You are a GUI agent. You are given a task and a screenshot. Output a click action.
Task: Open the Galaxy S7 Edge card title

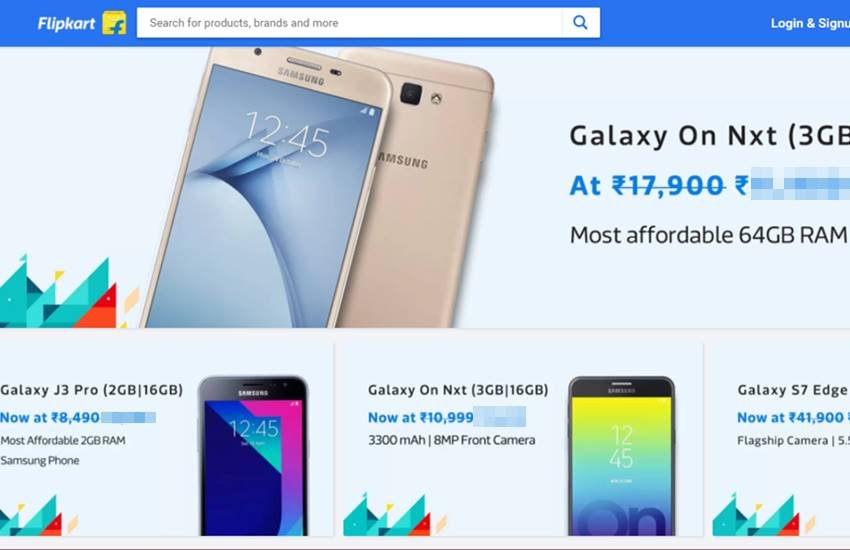click(x=793, y=390)
